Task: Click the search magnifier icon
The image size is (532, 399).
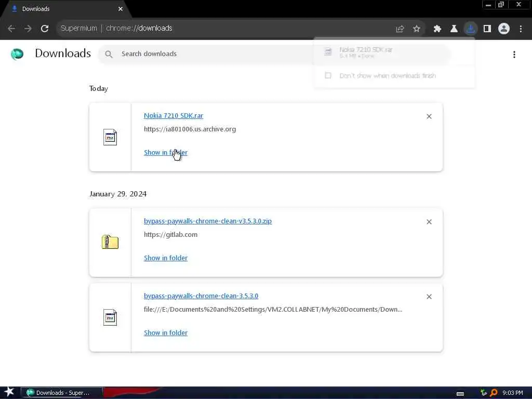Action: pyautogui.click(x=109, y=54)
